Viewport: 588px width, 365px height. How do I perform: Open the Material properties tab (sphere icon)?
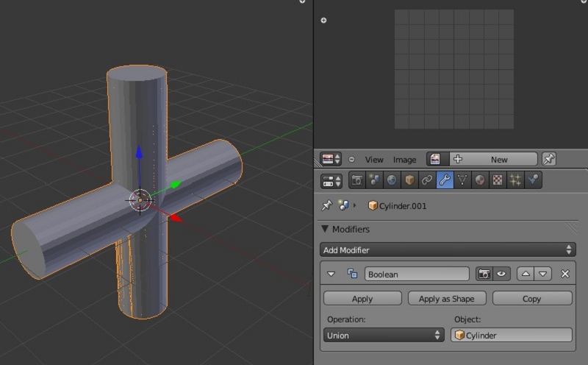point(480,180)
